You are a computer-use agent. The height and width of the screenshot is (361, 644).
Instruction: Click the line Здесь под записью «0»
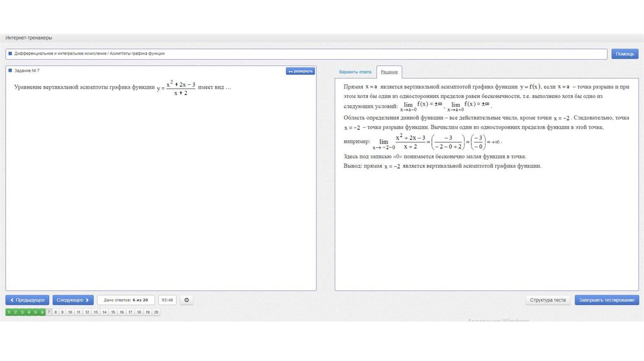(435, 157)
